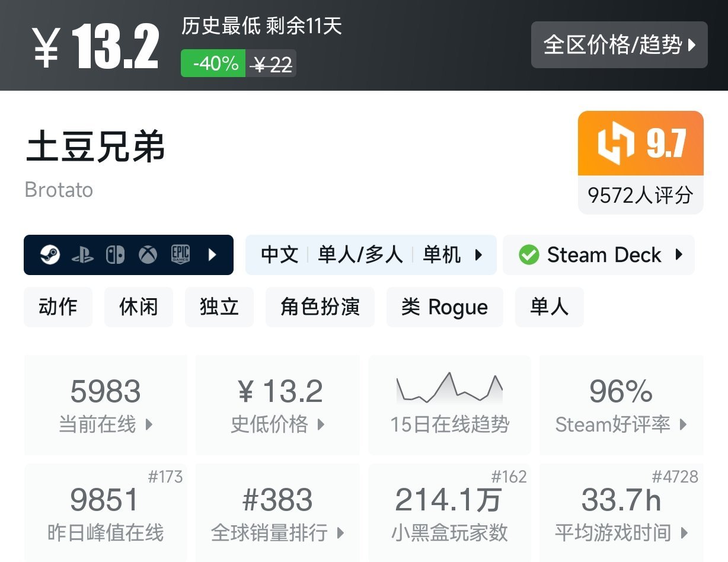Click the Xbox platform icon
728x562 pixels.
tap(148, 255)
